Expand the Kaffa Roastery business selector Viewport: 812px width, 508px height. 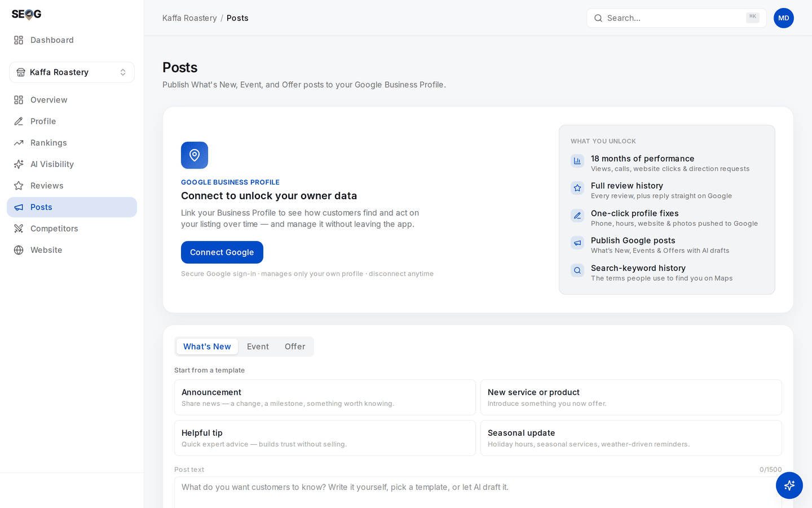(72, 72)
